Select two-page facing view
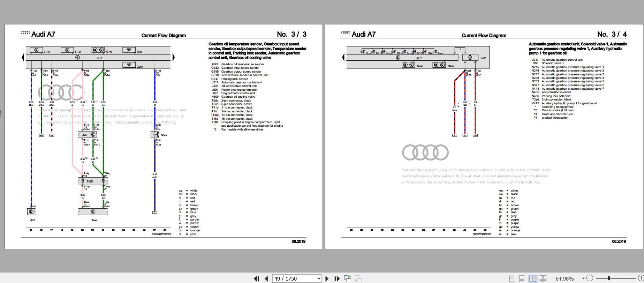Image resolution: width=644 pixels, height=283 pixels. coord(532,278)
